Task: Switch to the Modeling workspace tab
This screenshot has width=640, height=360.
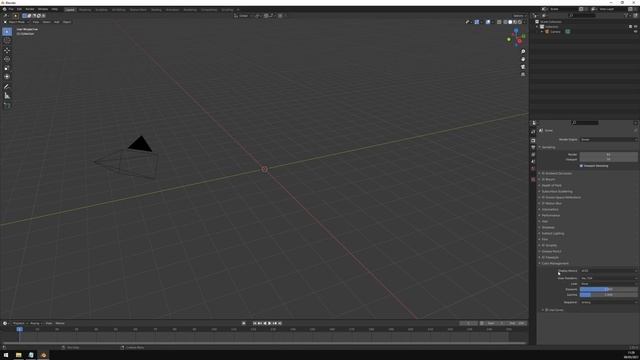Action: (x=85, y=9)
